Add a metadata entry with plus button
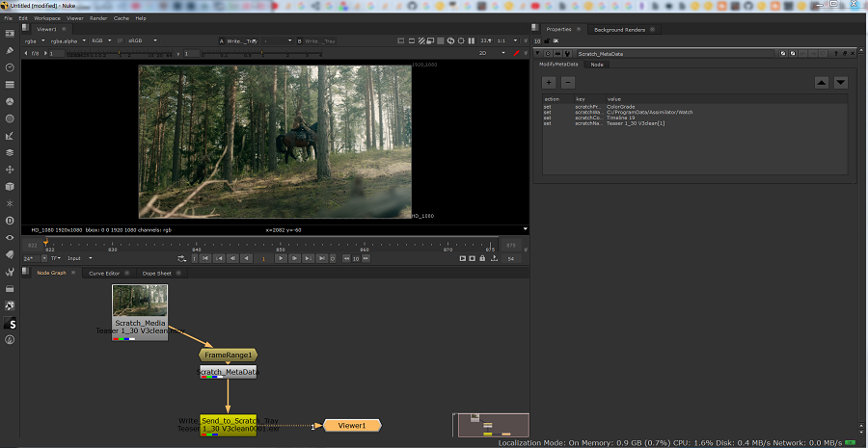 point(549,83)
